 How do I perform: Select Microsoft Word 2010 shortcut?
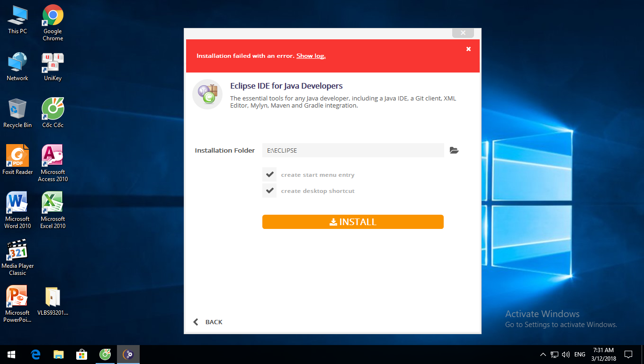(18, 210)
